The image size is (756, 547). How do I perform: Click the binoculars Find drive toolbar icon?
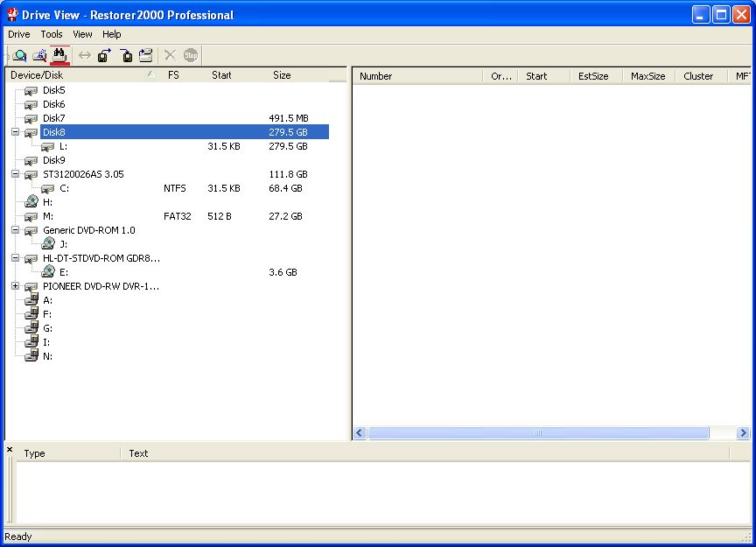click(x=59, y=55)
